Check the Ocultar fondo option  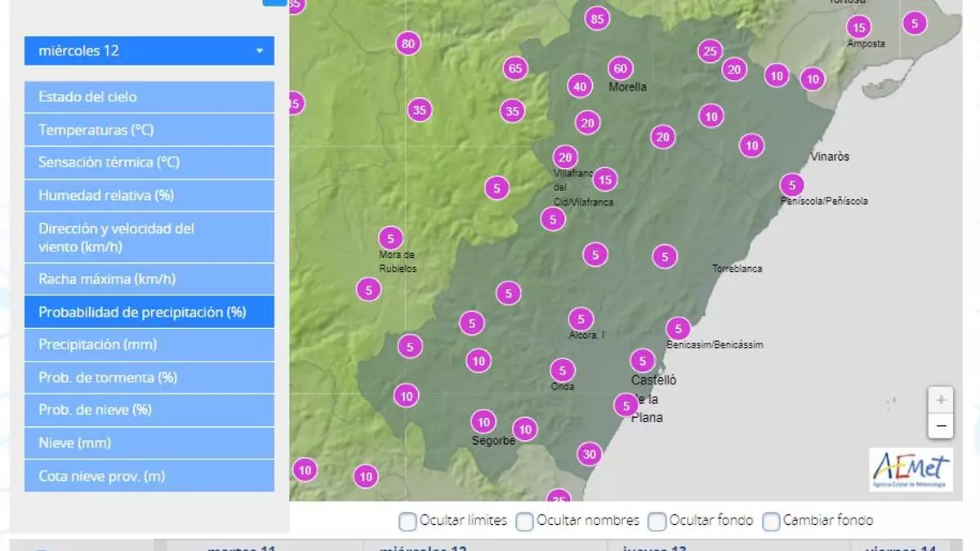click(657, 521)
